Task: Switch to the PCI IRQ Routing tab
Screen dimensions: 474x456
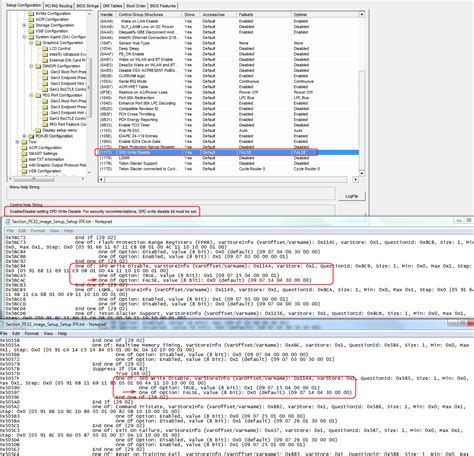Action: [59, 6]
